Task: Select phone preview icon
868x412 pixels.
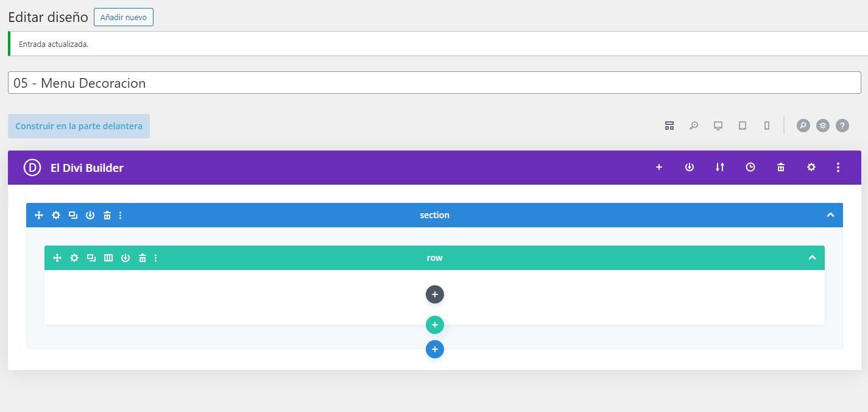Action: [767, 126]
